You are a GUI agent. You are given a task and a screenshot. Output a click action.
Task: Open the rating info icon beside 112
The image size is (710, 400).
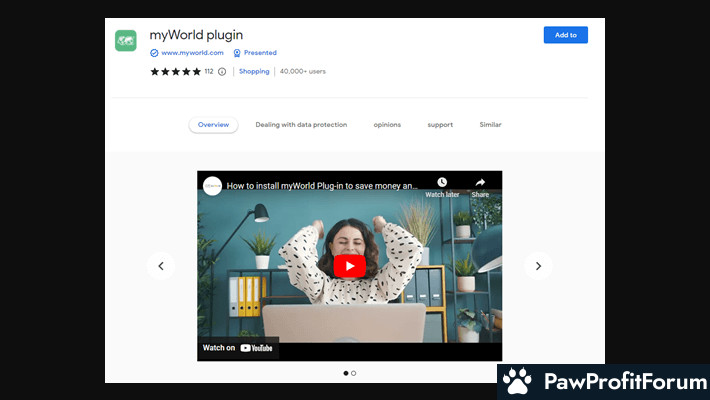pos(222,72)
